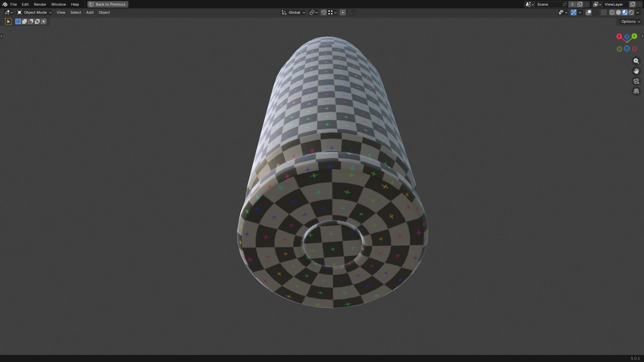
Task: Pin the scene to workspace
Action: [565, 4]
